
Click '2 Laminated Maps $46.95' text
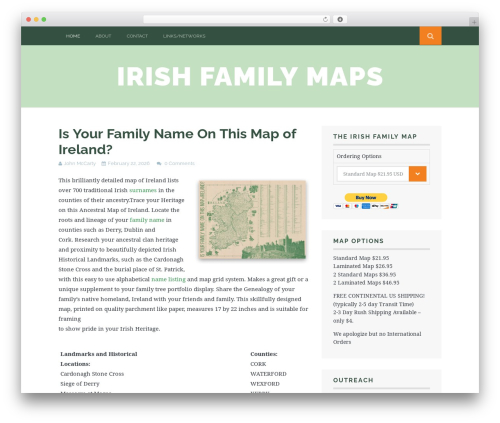366,283
